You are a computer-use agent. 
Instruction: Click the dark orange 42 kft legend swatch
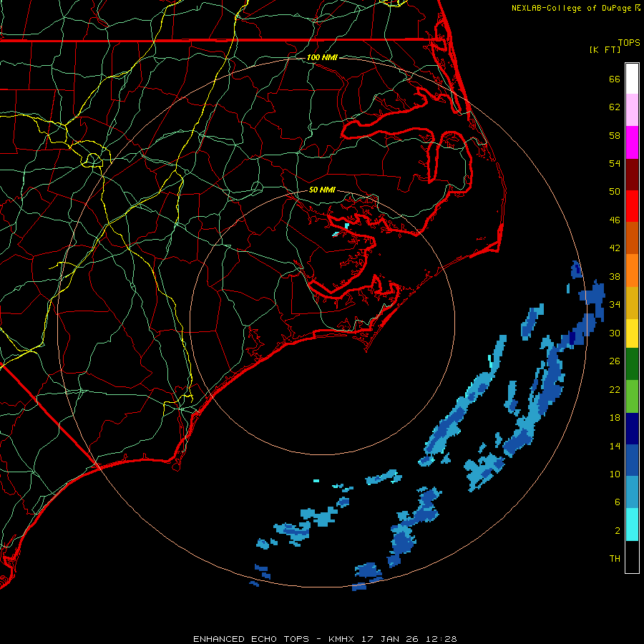point(632,238)
